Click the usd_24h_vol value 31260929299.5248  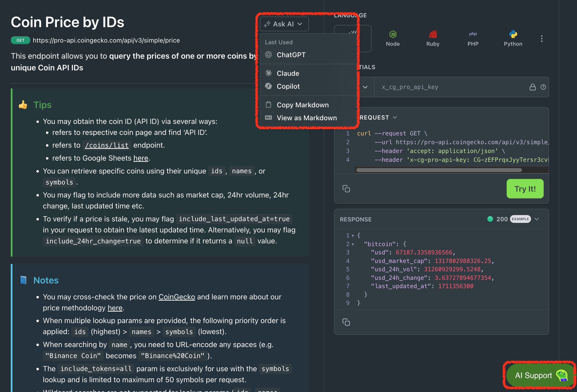[452, 269]
